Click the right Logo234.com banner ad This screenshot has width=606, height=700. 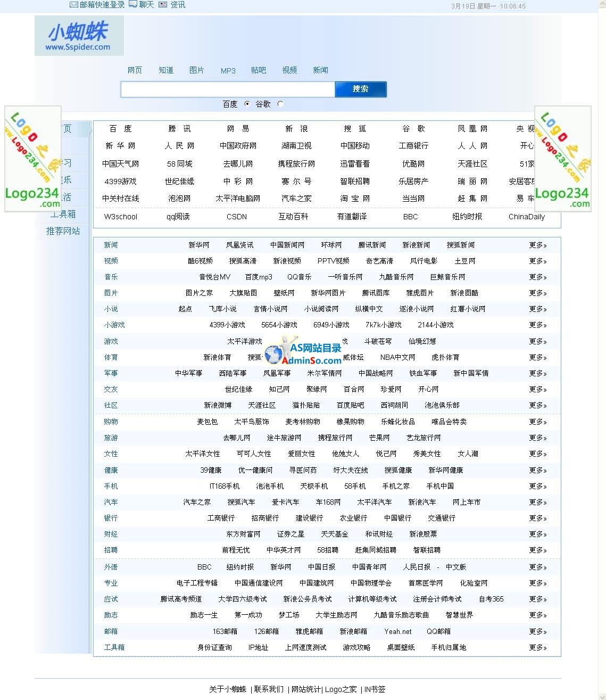[563, 159]
